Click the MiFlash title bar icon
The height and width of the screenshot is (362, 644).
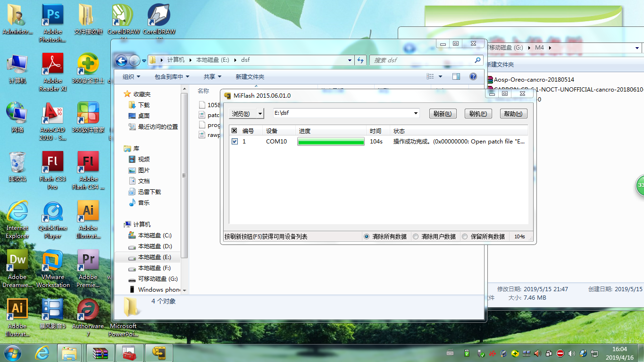(x=227, y=95)
